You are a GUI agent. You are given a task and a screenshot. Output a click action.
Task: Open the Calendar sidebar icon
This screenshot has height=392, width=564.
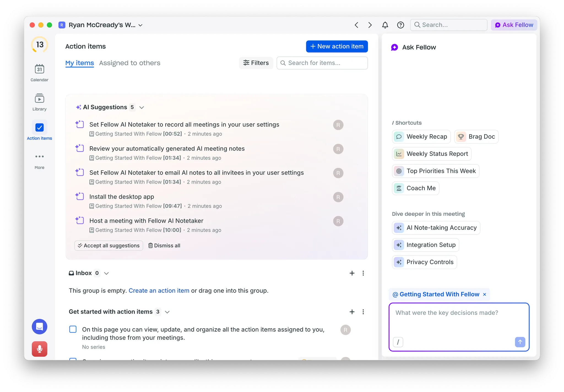[x=39, y=69]
